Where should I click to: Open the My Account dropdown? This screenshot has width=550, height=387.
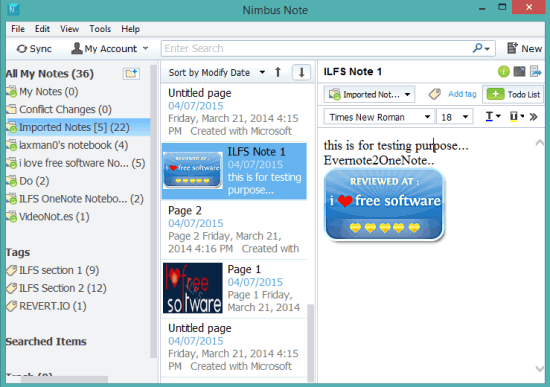point(110,48)
